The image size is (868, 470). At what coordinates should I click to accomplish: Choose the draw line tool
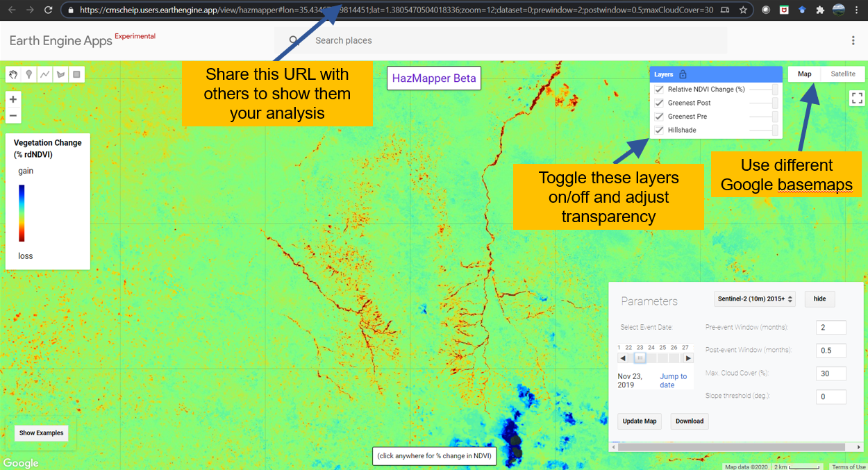click(45, 74)
